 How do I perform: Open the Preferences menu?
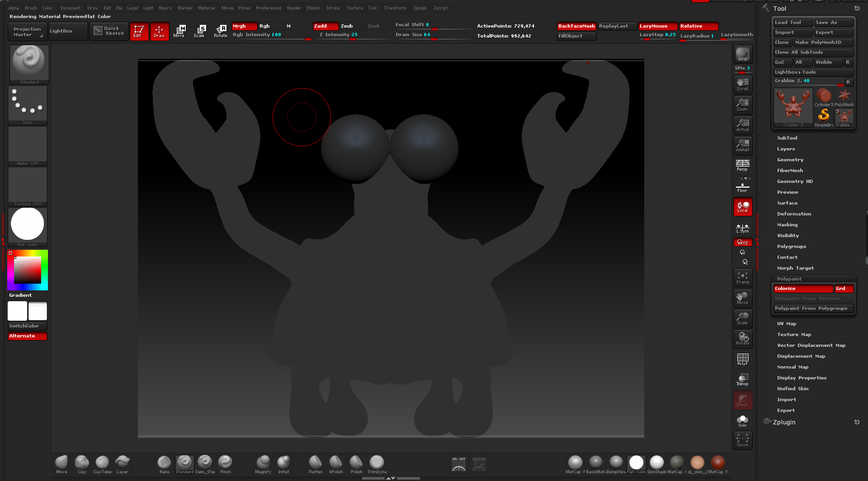pos(269,8)
